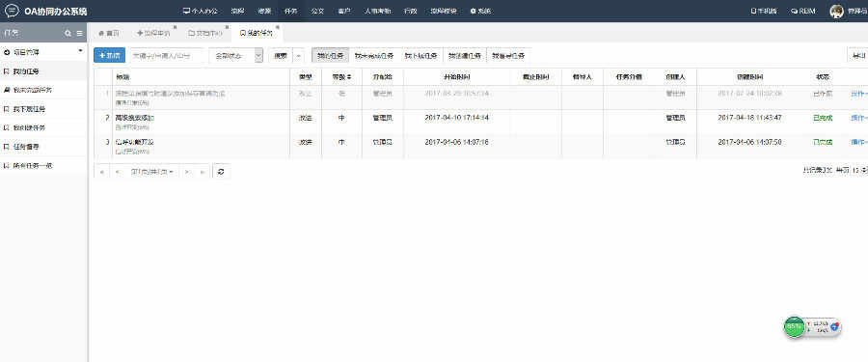
Task: Click the 开始时间 column header
Action: click(457, 77)
